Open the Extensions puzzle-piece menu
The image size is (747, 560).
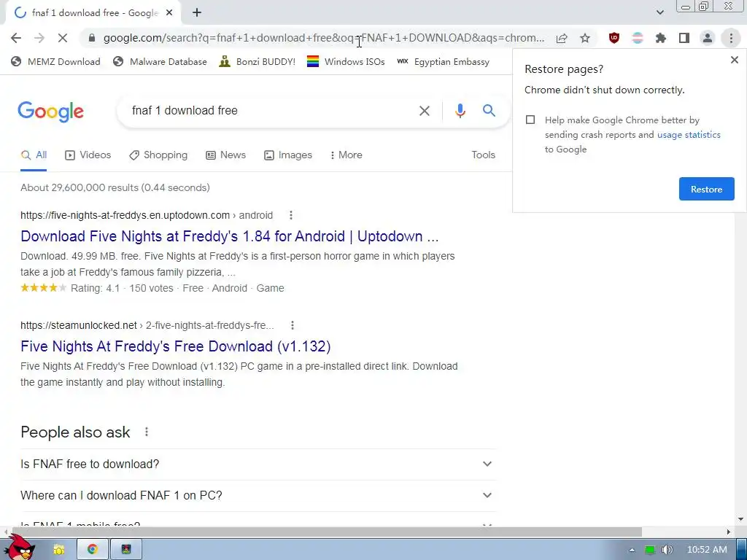click(661, 38)
